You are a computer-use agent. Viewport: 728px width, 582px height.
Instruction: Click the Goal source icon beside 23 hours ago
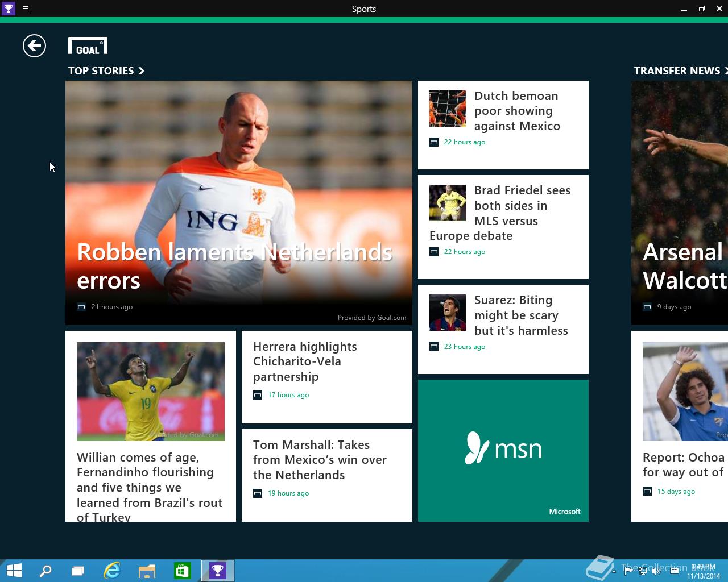[x=434, y=347]
